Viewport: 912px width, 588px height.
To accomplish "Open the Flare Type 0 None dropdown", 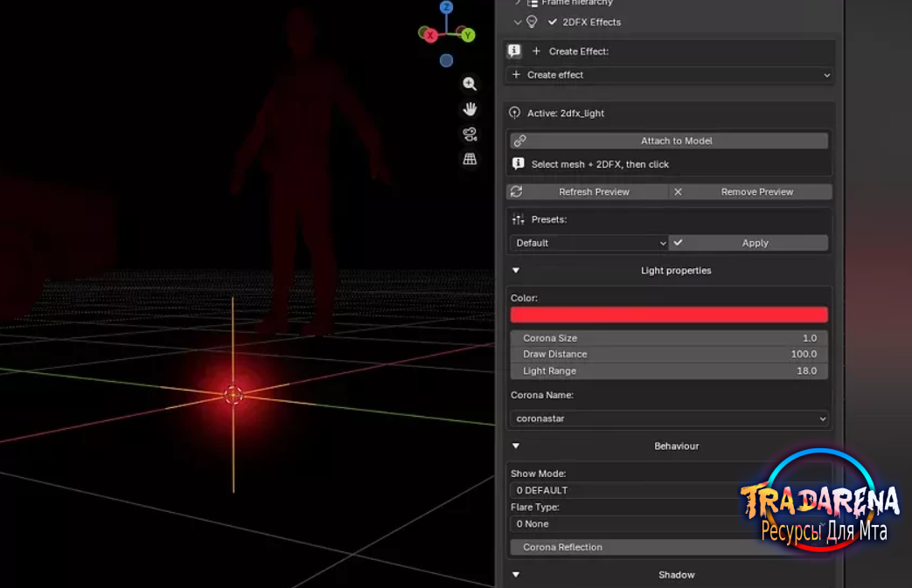I will [669, 523].
